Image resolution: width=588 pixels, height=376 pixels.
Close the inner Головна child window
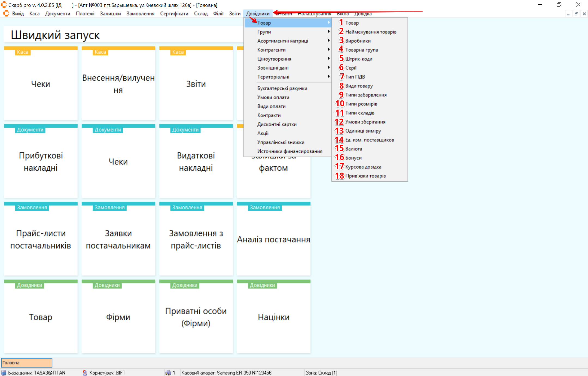(x=584, y=14)
